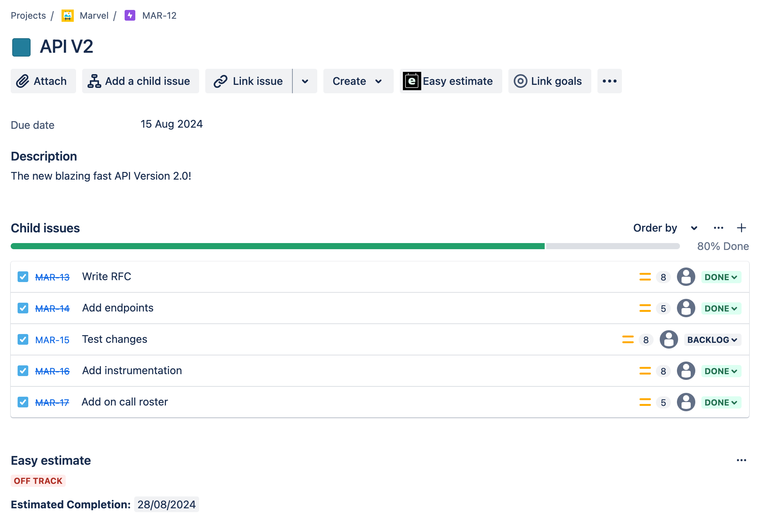Open the BACKLOG status dropdown for Test changes
Viewport: 766px width, 532px height.
pyautogui.click(x=713, y=340)
